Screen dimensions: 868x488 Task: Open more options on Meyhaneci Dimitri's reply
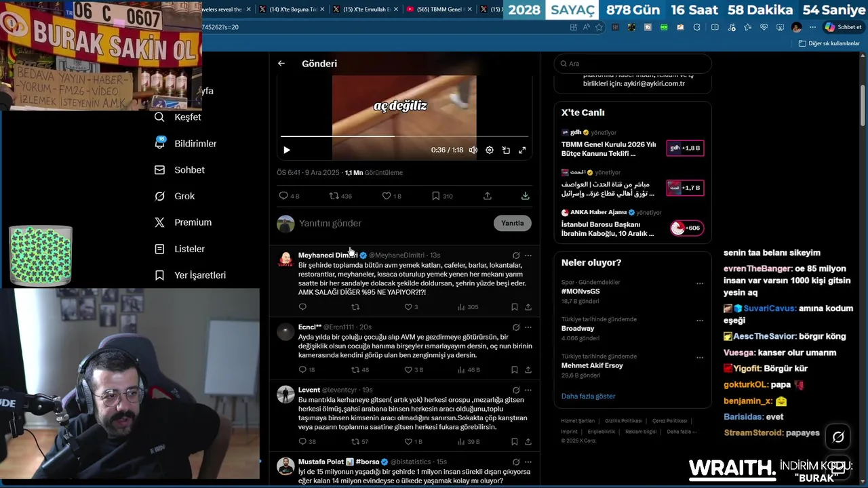click(528, 256)
